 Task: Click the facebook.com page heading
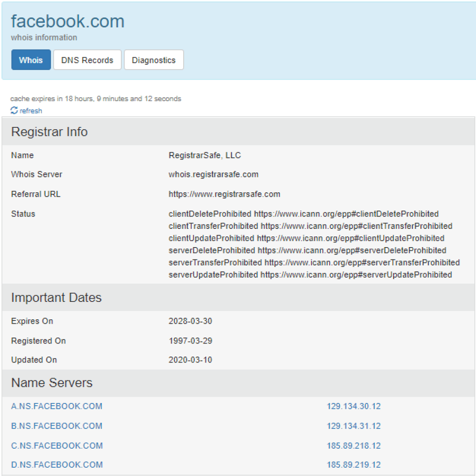click(68, 21)
